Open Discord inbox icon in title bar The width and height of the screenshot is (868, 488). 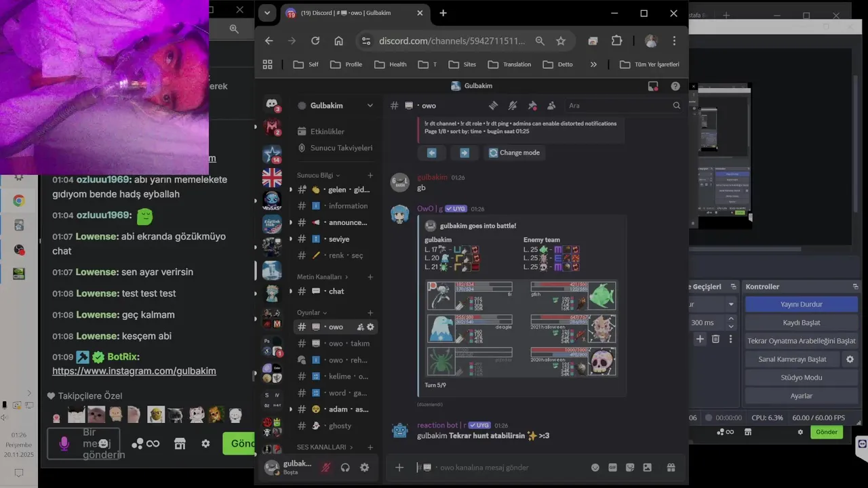coord(653,86)
